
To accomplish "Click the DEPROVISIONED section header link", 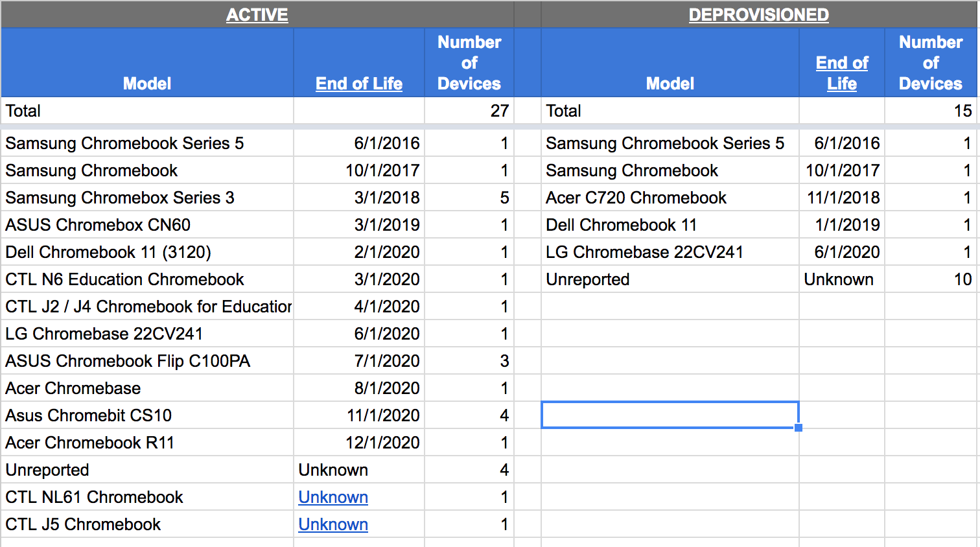I will (758, 14).
